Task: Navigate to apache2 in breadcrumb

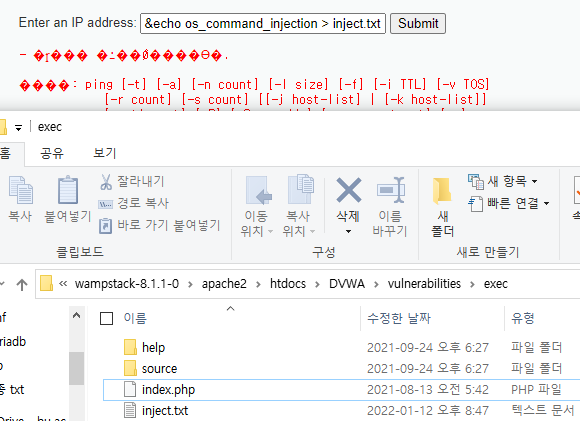Action: point(224,284)
